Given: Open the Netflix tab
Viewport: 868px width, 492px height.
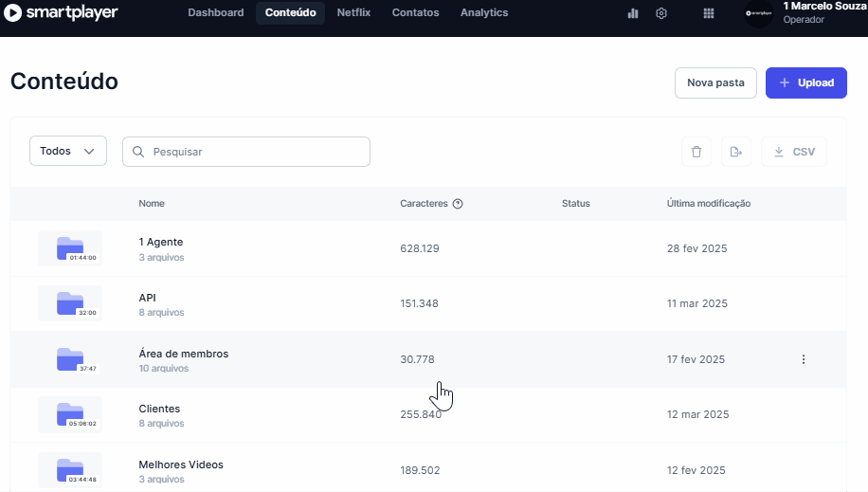Looking at the screenshot, I should (353, 13).
